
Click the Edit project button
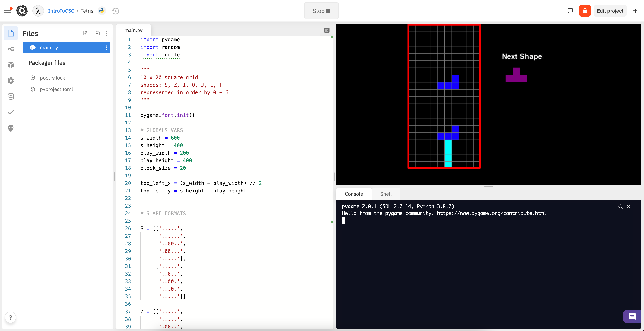[x=610, y=11]
